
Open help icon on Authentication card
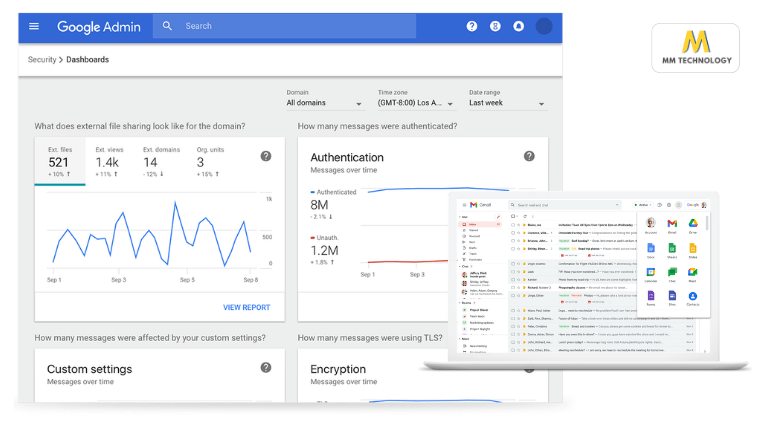pyautogui.click(x=529, y=156)
